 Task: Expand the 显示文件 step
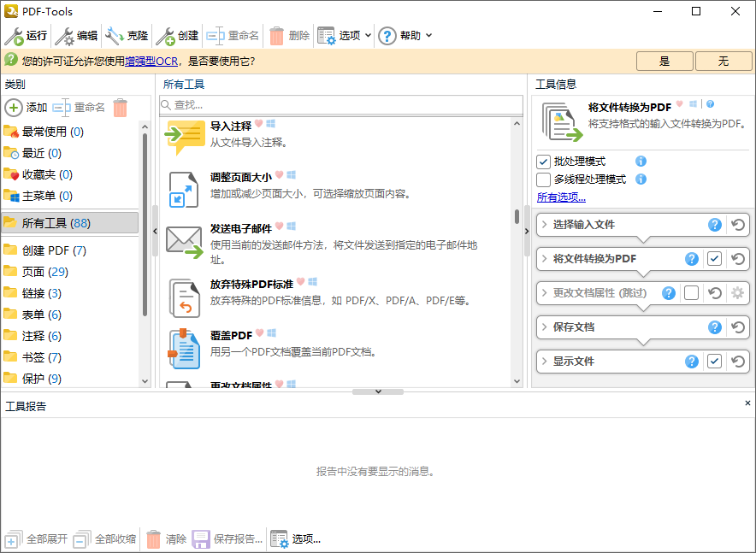click(x=545, y=362)
